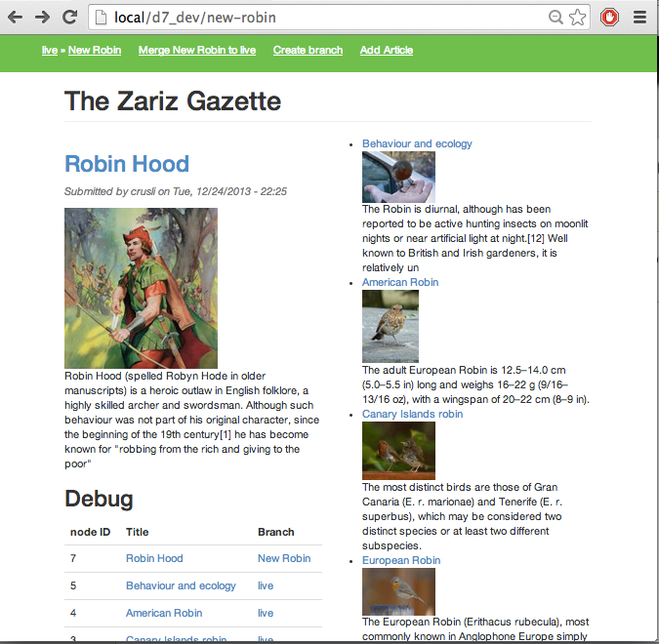Open the 'live' breadcrumb link

50,50
